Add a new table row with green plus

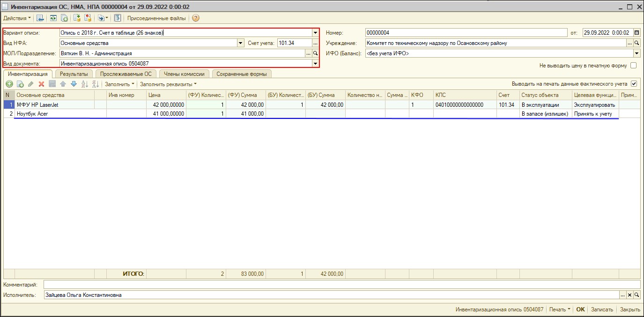(9, 84)
